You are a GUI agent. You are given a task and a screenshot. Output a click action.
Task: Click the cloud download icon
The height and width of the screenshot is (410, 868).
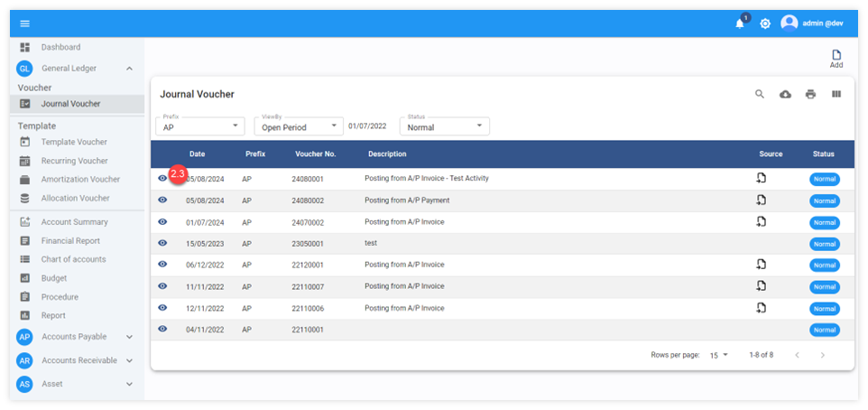785,94
